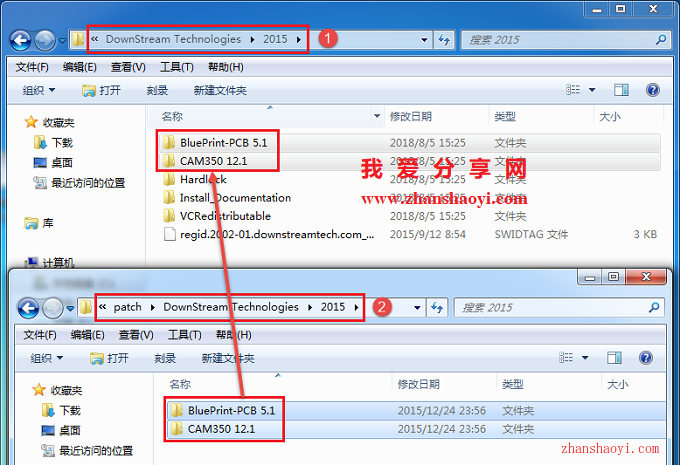Open view options arrow in lower window
This screenshot has height=465, width=680.
coord(585,357)
